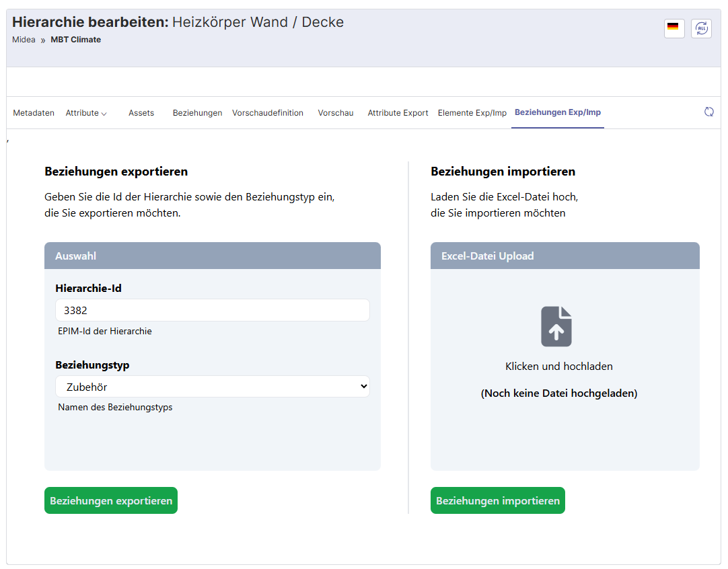The width and height of the screenshot is (728, 569).
Task: Click the green Beziehungen importieren button
Action: tap(498, 500)
